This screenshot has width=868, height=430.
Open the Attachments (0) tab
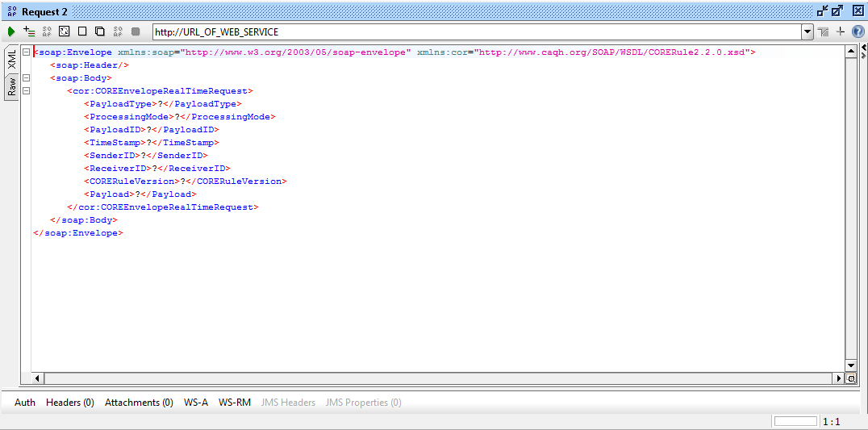click(139, 403)
